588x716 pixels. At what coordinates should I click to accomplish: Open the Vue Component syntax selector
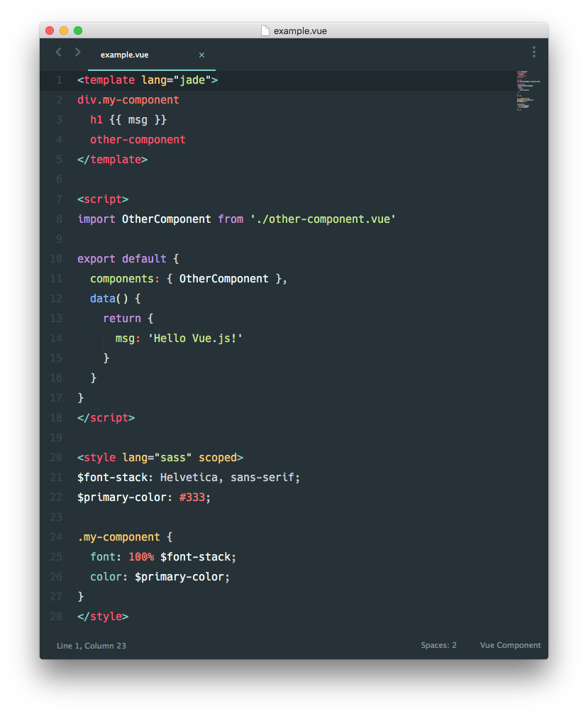pos(510,645)
